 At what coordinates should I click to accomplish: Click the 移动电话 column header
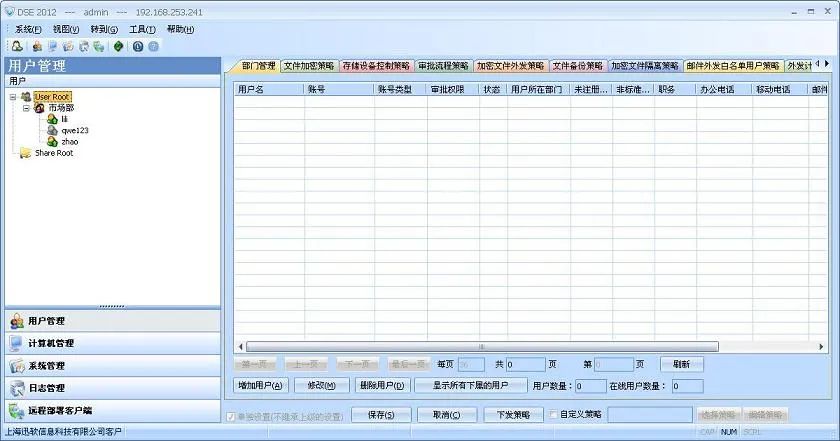[780, 89]
